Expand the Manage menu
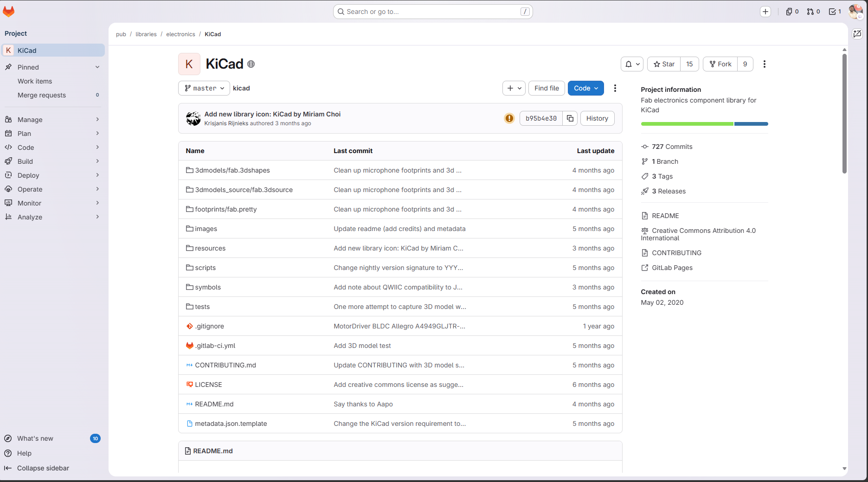This screenshot has height=482, width=868. pyautogui.click(x=53, y=120)
